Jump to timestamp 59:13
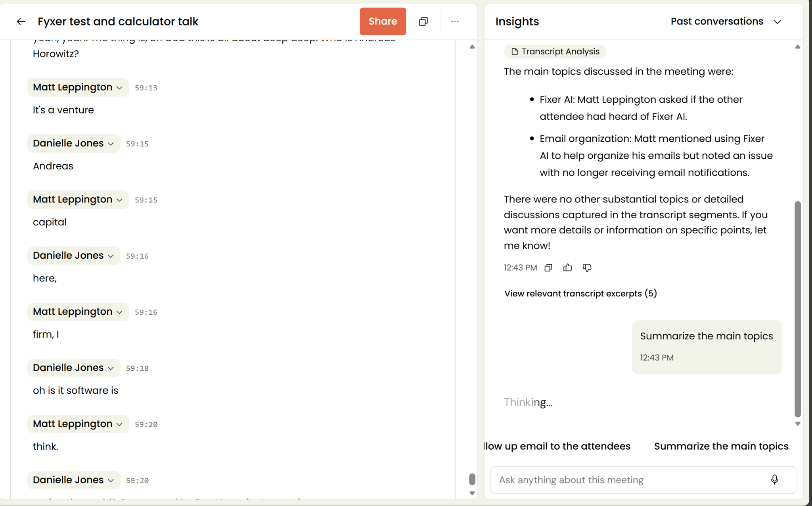812x506 pixels. (x=146, y=88)
